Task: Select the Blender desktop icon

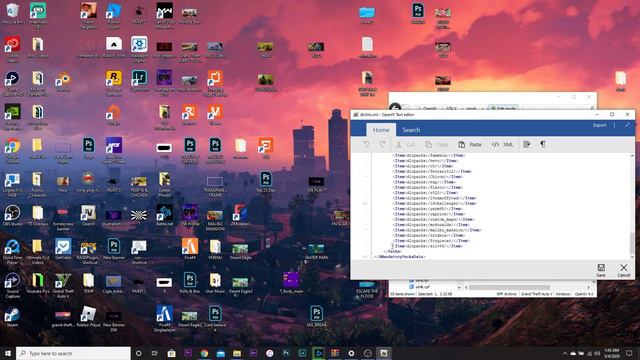Action: point(63,81)
